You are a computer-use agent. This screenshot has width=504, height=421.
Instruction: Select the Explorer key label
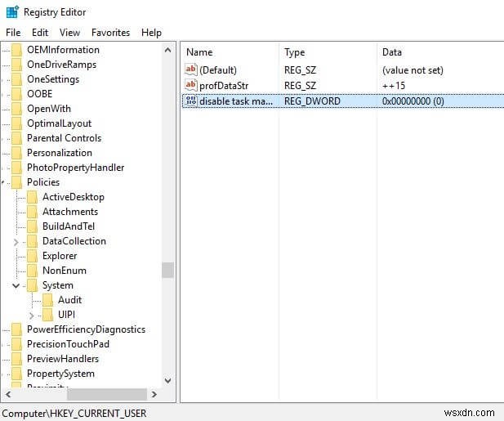(x=60, y=256)
